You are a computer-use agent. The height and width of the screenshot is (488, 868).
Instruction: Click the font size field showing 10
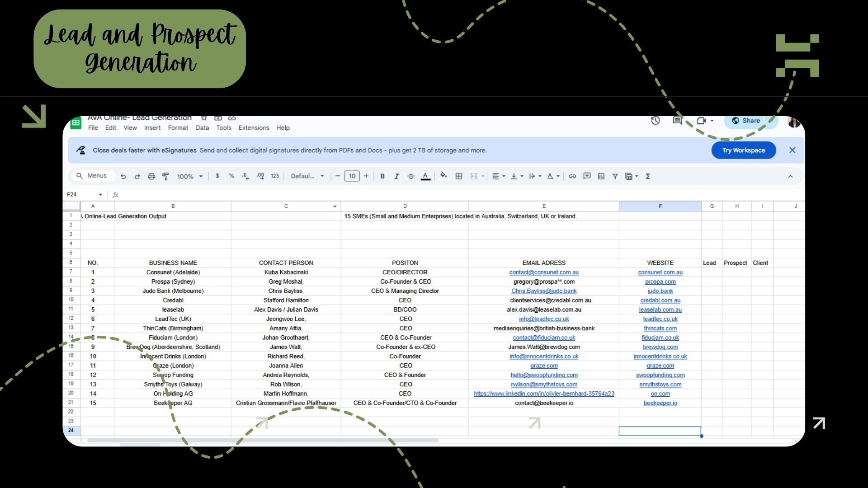(x=352, y=176)
